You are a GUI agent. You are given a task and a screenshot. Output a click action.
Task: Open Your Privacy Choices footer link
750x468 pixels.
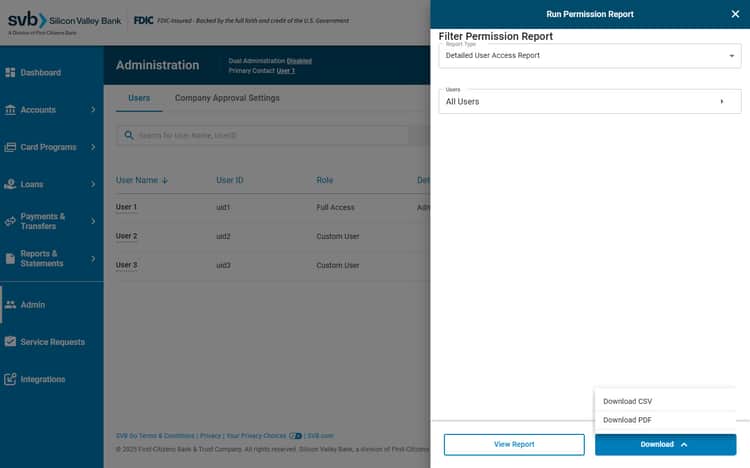point(256,436)
